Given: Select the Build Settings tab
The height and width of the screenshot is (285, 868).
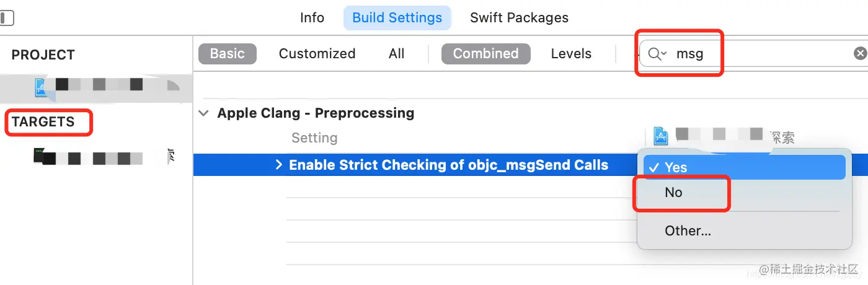Looking at the screenshot, I should click(397, 18).
